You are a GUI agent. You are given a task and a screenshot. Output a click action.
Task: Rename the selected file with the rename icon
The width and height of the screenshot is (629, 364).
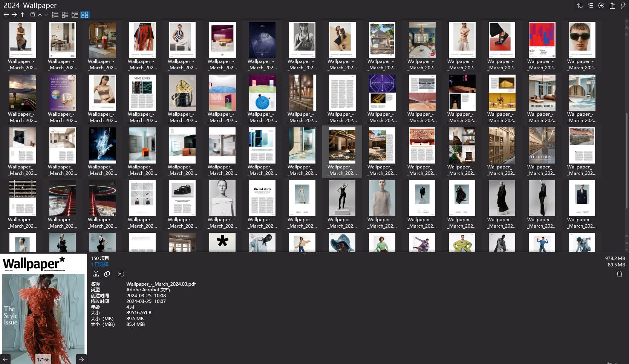tap(121, 274)
